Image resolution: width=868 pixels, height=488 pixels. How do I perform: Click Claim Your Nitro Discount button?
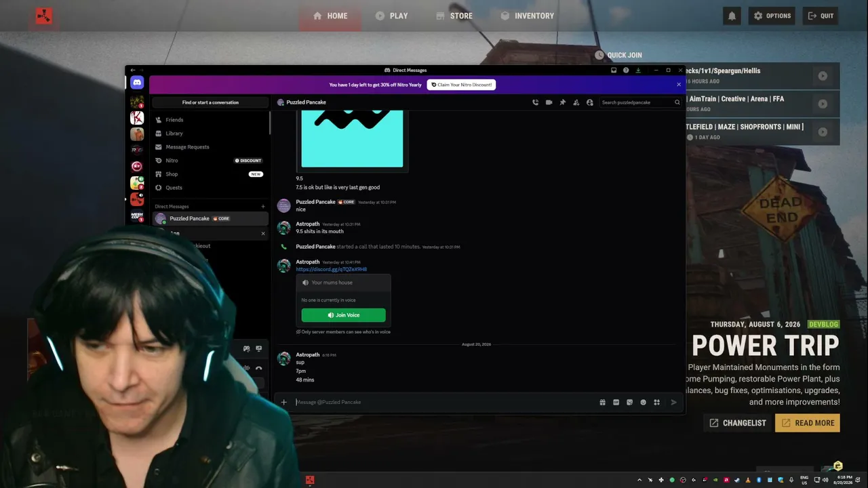click(461, 85)
